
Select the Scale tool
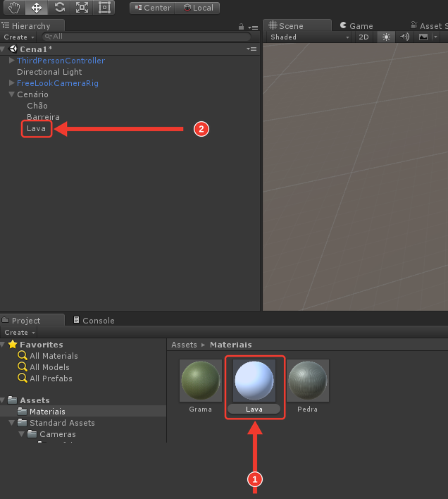(82, 8)
